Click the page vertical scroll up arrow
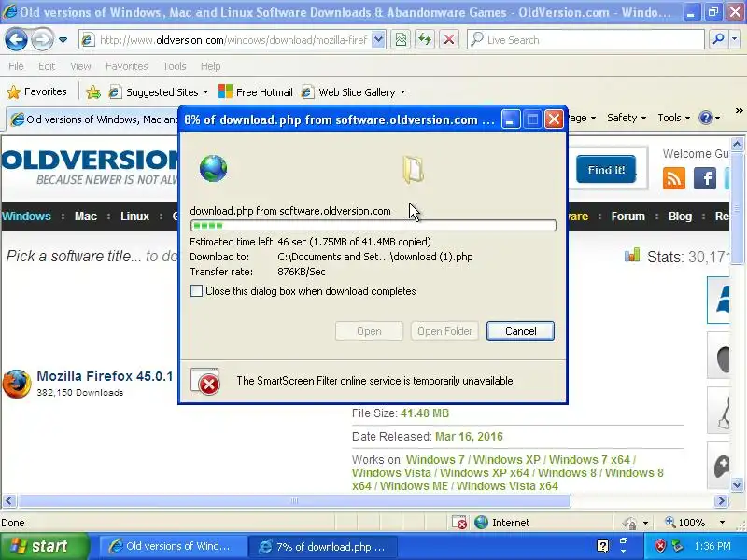 (x=737, y=144)
